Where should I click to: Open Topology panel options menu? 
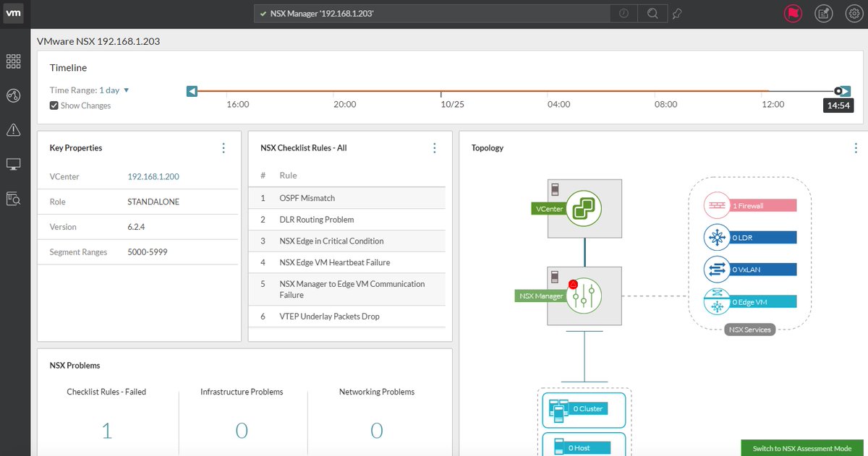pyautogui.click(x=856, y=148)
